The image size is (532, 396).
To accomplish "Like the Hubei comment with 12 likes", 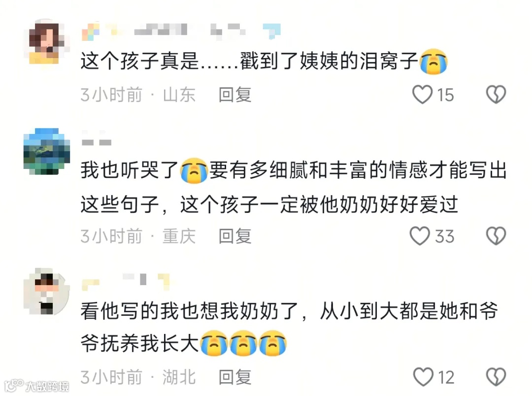I will 423,377.
